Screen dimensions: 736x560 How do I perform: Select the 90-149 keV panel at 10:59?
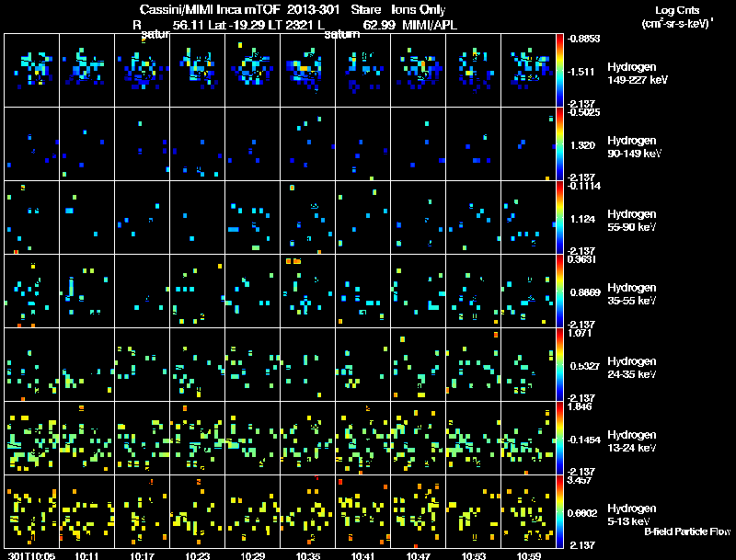[529, 143]
